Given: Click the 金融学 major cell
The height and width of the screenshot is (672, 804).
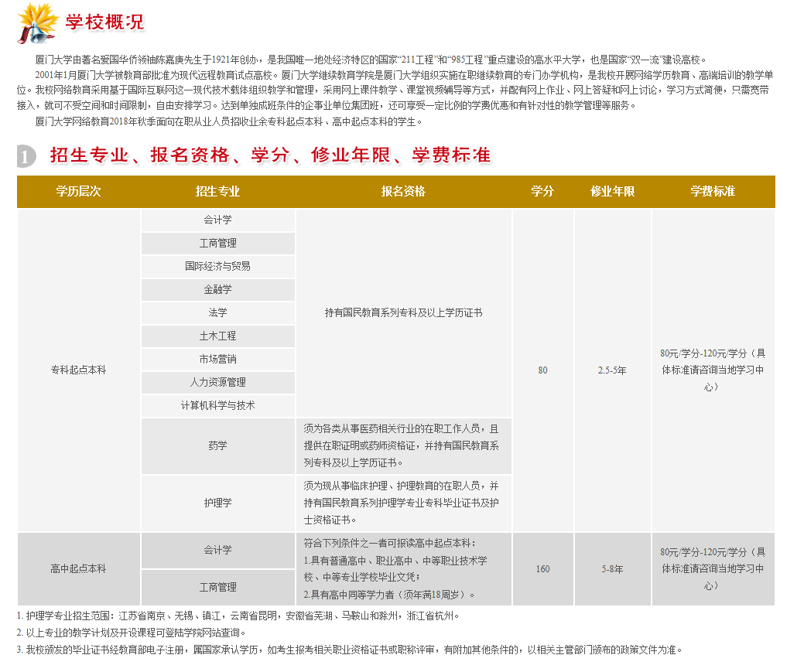Looking at the screenshot, I should 218,290.
